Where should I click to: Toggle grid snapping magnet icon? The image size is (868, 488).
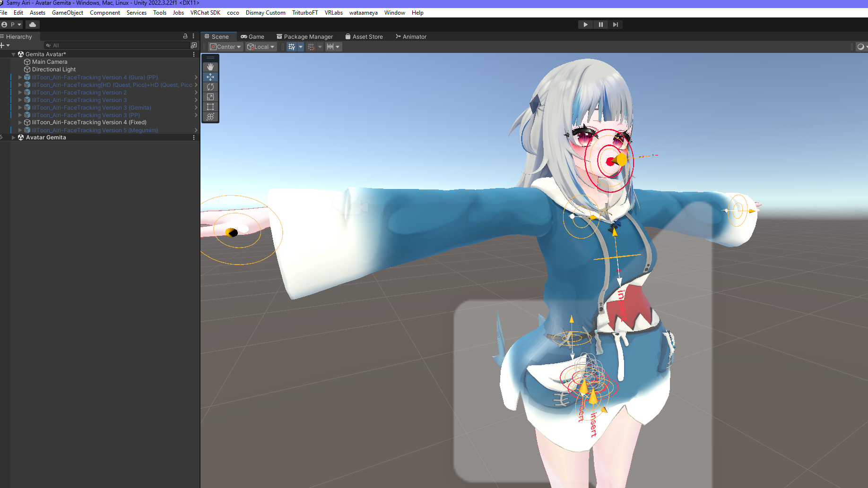(311, 47)
